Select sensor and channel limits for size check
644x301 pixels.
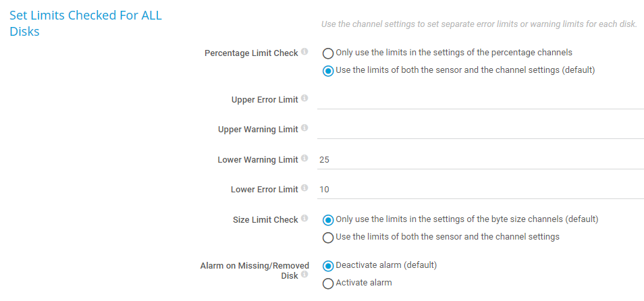[x=328, y=237]
